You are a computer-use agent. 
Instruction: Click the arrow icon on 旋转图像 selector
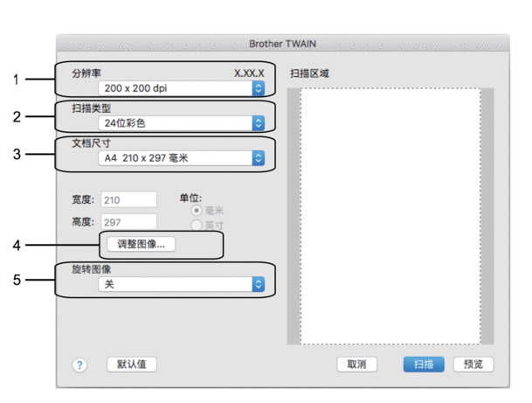258,284
